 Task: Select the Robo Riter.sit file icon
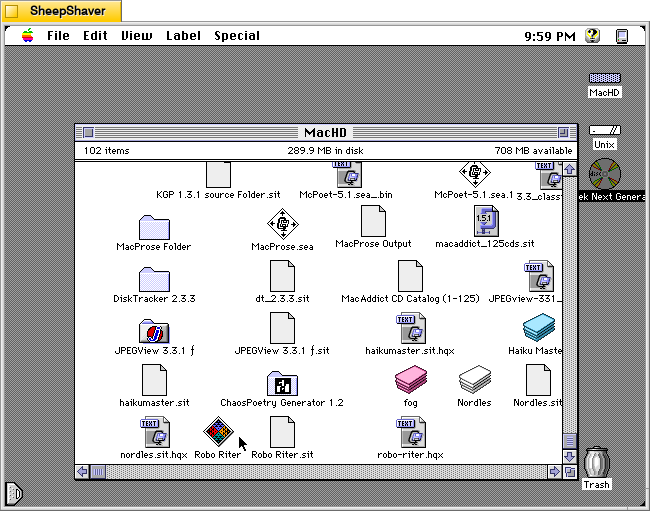[x=282, y=432]
